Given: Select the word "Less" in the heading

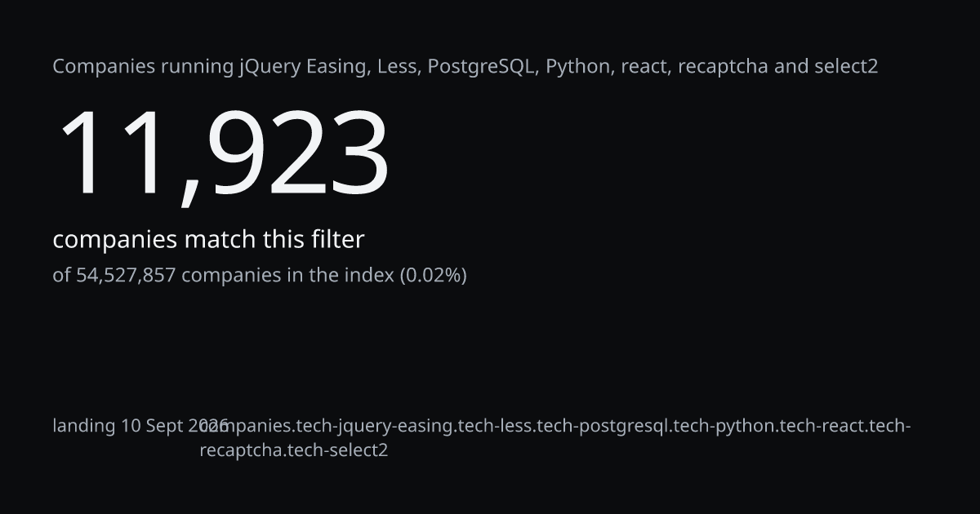Looking at the screenshot, I should (399, 67).
